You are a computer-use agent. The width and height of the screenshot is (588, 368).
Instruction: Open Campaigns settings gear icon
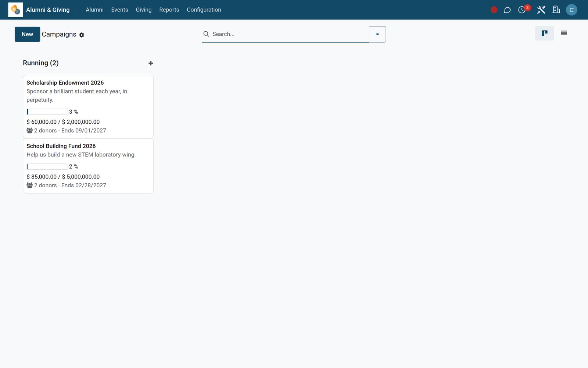coord(82,35)
